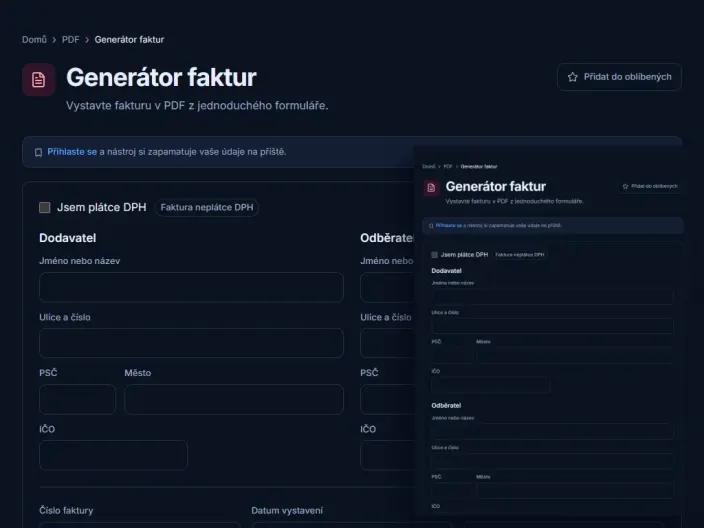This screenshot has height=528, width=704.
Task: Click the Generátor faktur main heading
Action: [161, 77]
